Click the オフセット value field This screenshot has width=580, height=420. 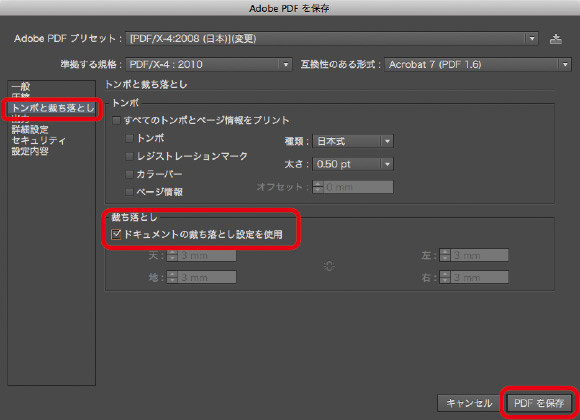[x=358, y=187]
